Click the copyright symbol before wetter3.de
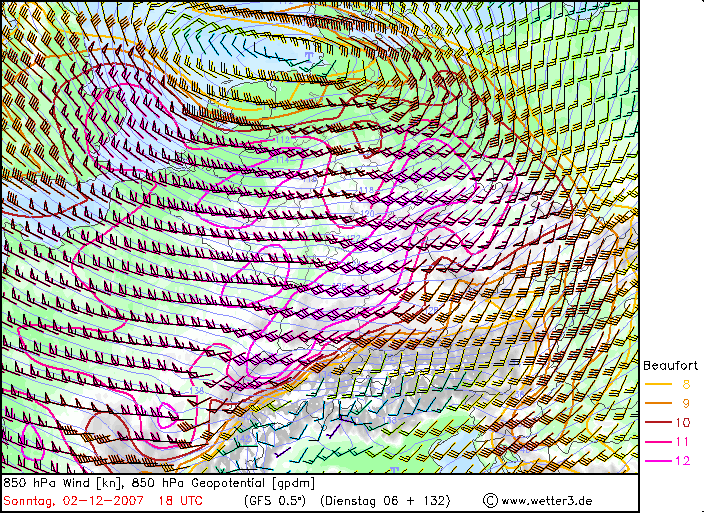Screen dimensions: 704x513 490,500
